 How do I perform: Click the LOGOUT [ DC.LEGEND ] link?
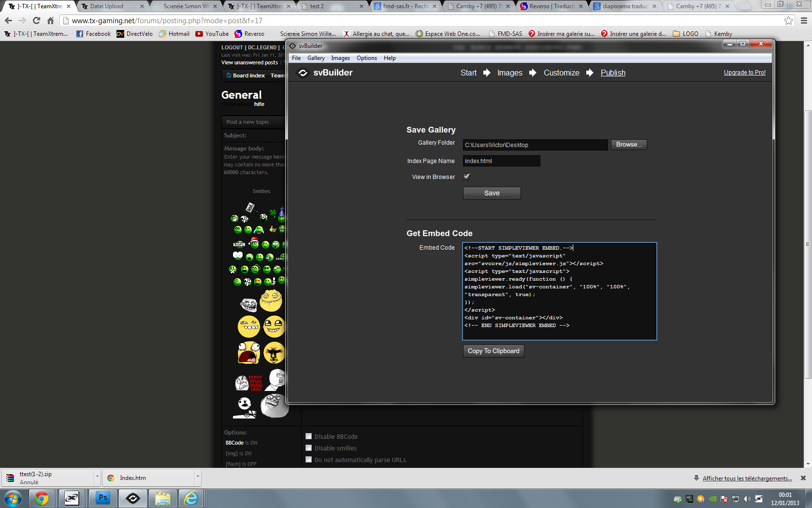pyautogui.click(x=250, y=47)
